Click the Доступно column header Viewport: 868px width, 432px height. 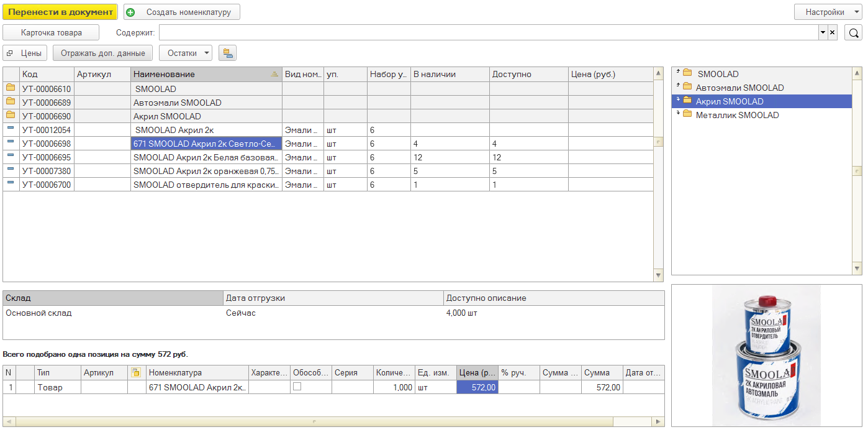point(529,75)
